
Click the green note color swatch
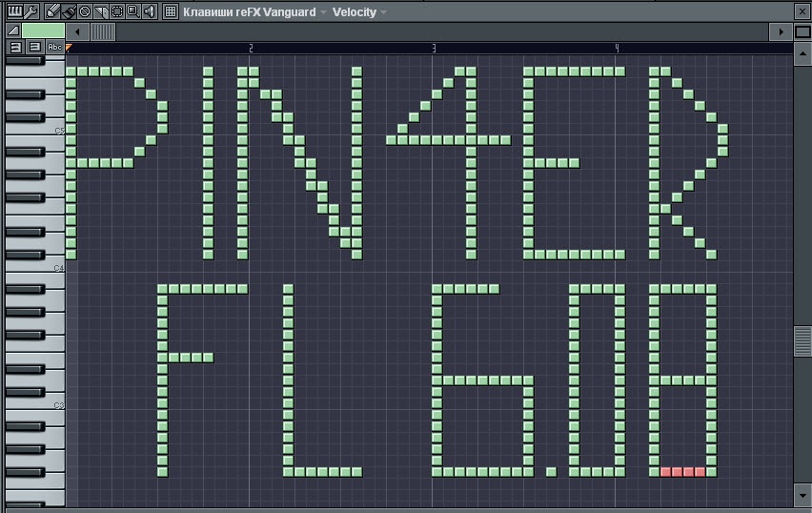(43, 31)
